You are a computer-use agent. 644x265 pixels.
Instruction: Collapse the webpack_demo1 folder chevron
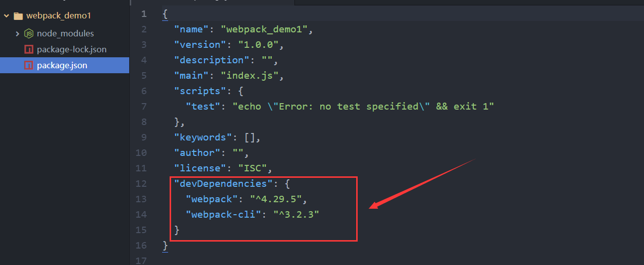coord(6,16)
